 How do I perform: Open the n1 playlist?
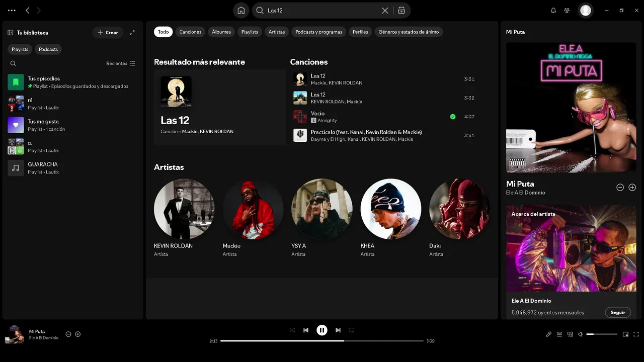coord(73,104)
